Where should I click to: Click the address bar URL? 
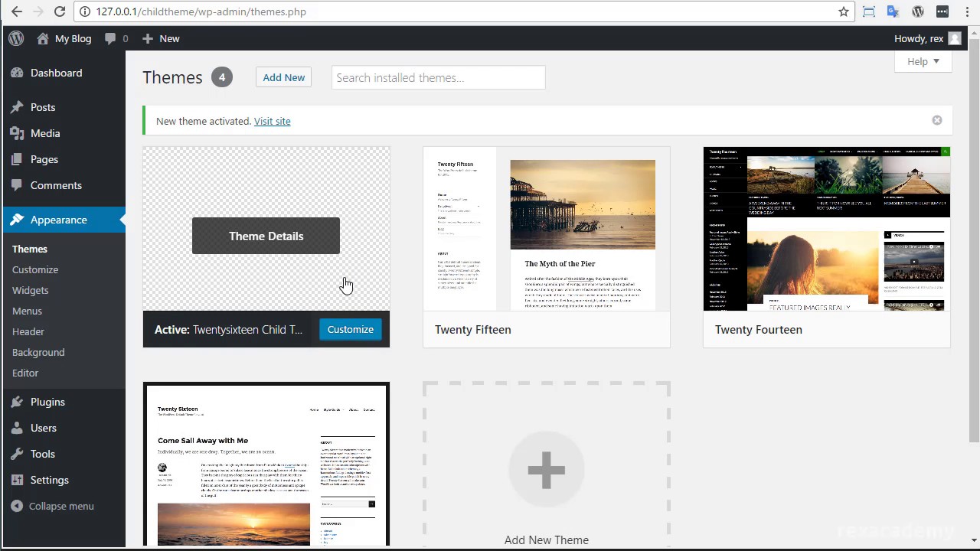201,11
